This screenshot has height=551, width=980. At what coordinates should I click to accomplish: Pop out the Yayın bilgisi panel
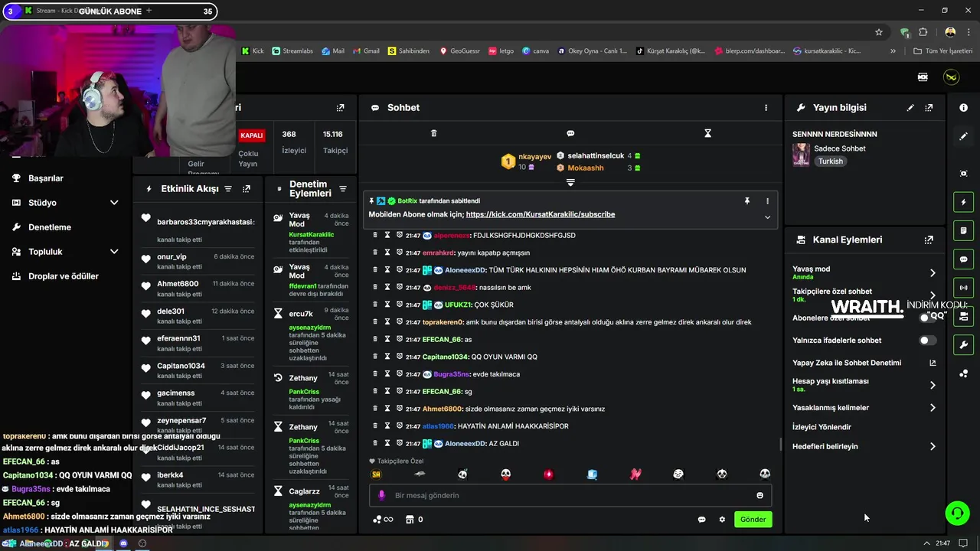pyautogui.click(x=929, y=108)
